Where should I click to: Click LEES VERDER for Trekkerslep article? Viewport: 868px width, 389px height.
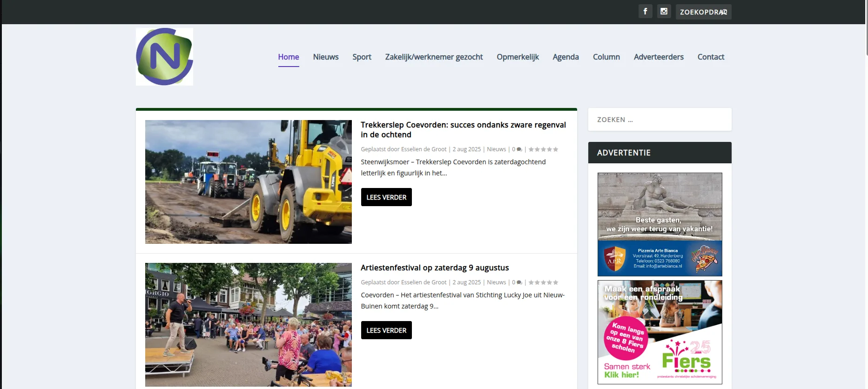tap(386, 197)
